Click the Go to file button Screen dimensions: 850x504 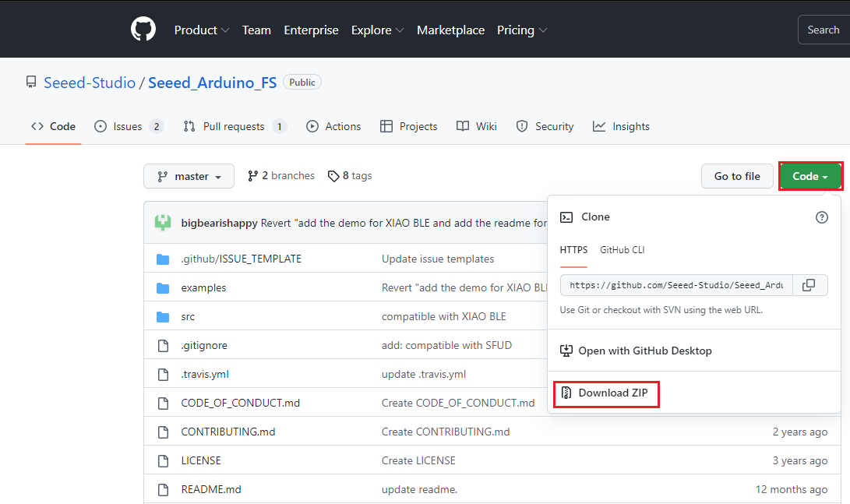click(x=737, y=176)
